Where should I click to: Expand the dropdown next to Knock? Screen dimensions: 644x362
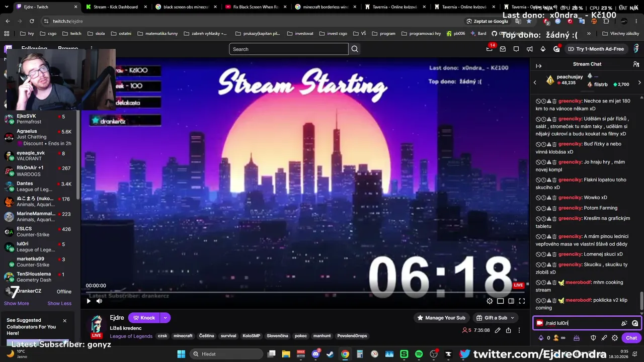click(x=165, y=318)
